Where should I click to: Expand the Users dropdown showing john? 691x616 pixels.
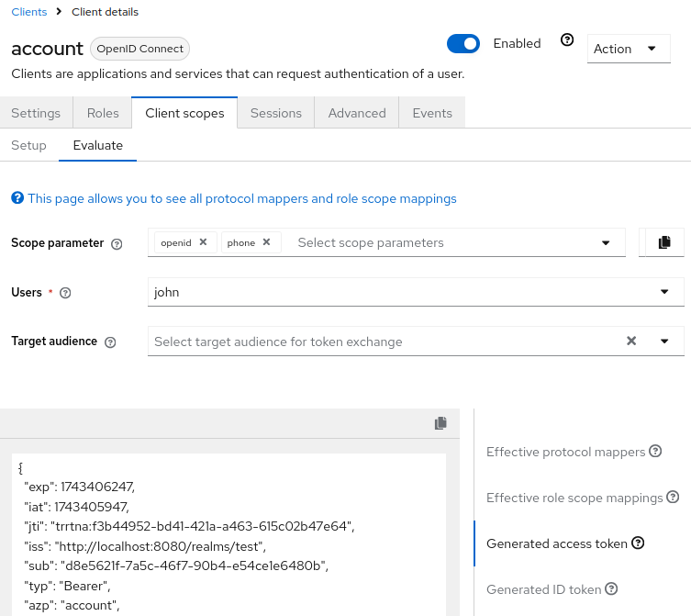pos(664,292)
